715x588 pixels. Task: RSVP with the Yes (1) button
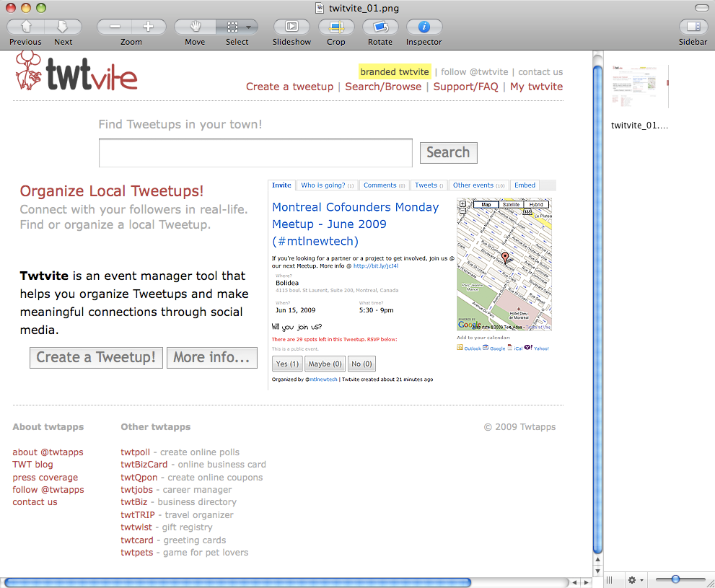(x=287, y=364)
